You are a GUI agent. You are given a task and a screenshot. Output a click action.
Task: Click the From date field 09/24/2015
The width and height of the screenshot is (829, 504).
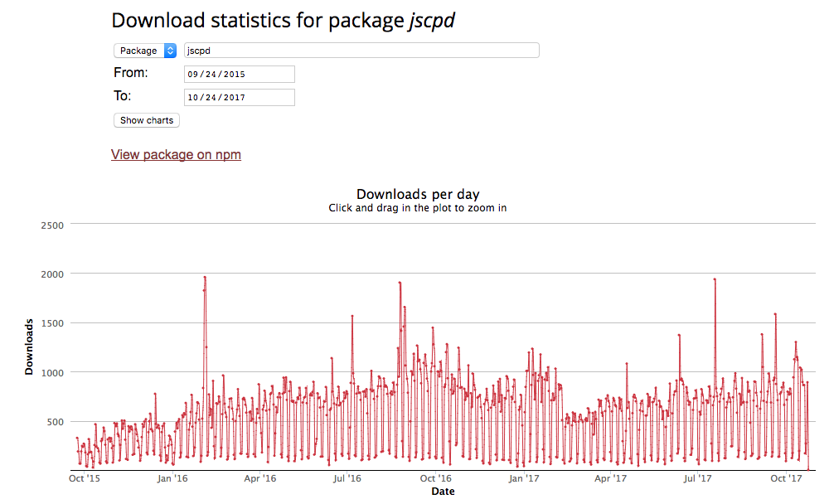240,74
